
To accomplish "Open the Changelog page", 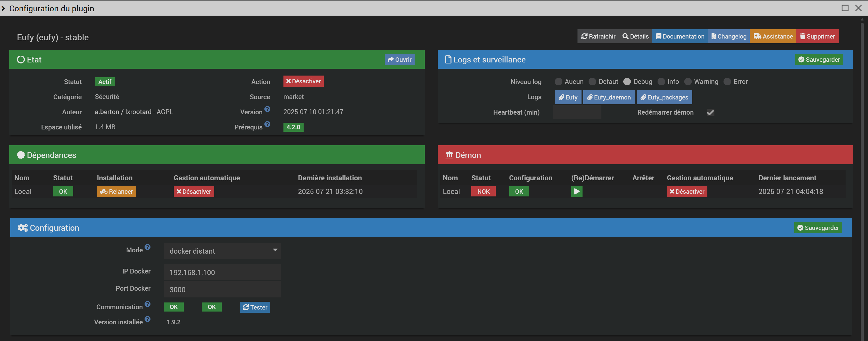I will pos(729,36).
